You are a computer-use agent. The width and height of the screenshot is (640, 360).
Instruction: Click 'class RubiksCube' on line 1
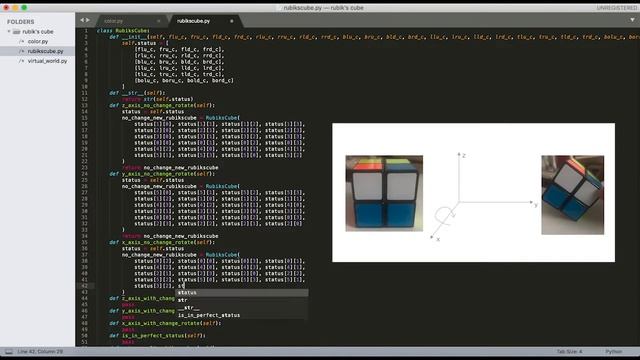pos(123,31)
